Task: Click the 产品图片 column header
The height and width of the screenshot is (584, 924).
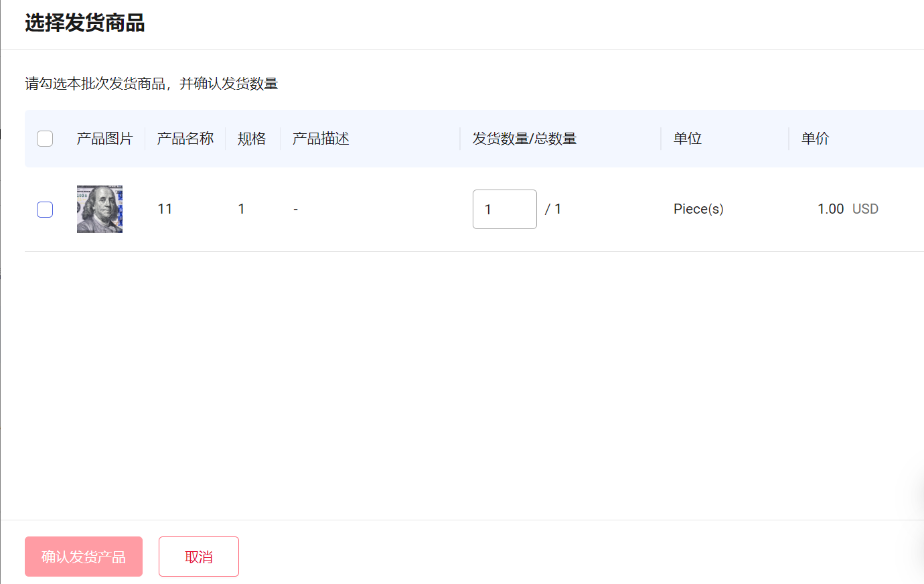Action: coord(105,138)
